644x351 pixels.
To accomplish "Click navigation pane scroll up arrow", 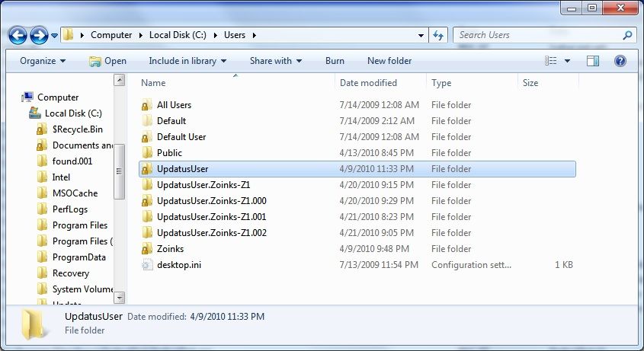I will 119,80.
